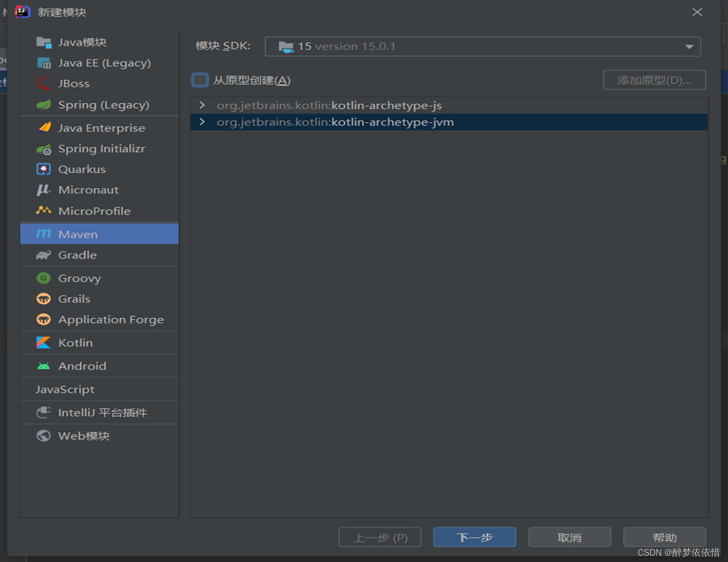Click the Android robot icon
This screenshot has height=562, width=728.
pos(44,366)
